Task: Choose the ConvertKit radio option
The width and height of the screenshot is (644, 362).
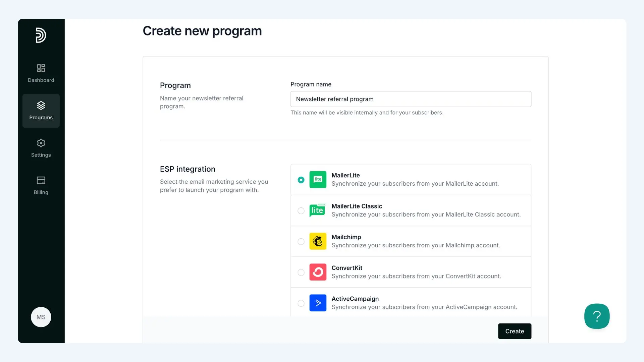Action: click(x=301, y=273)
